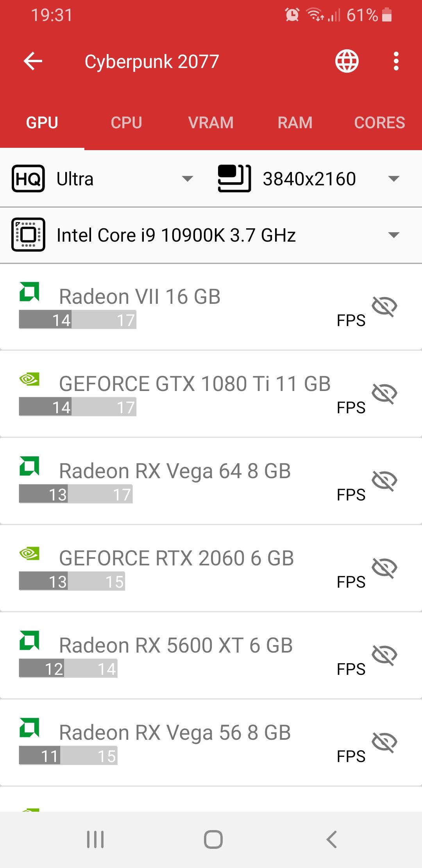Click the screen resolution icon

coord(234,179)
